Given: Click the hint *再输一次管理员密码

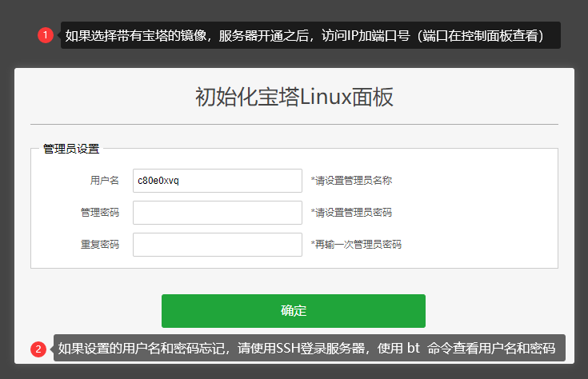Looking at the screenshot, I should (356, 245).
